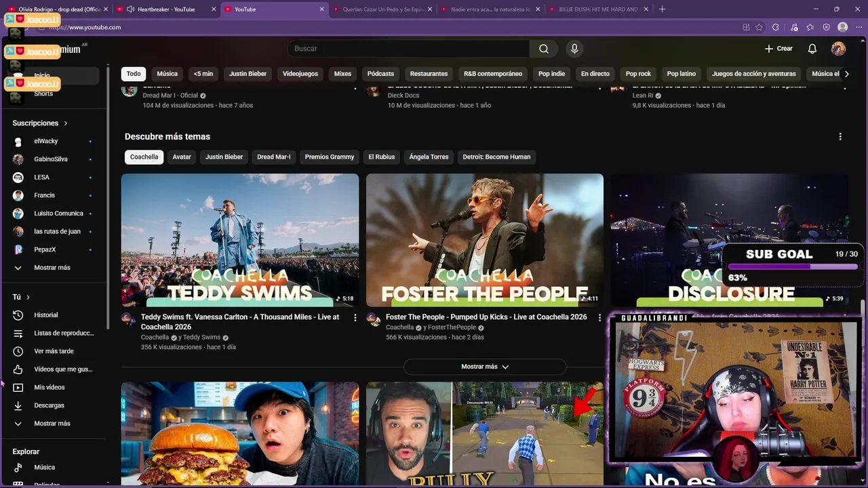Close the Heartbreaker tab
Image resolution: width=868 pixels, height=488 pixels.
click(214, 9)
